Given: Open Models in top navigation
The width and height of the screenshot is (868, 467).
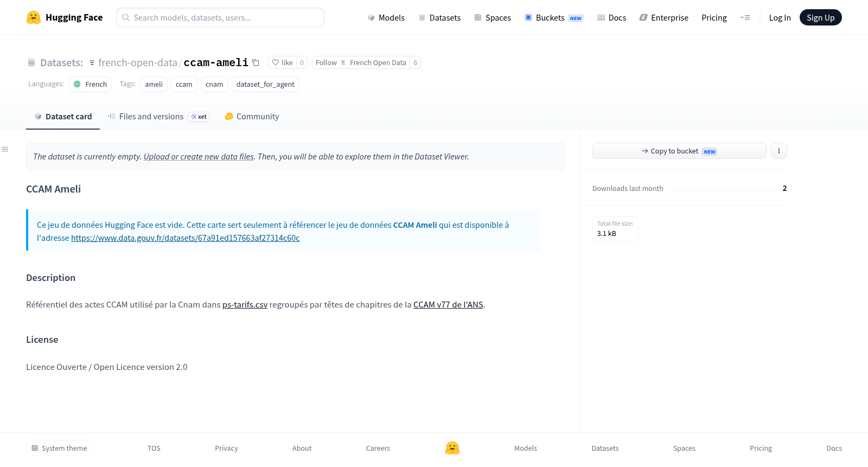Looking at the screenshot, I should coord(386,17).
